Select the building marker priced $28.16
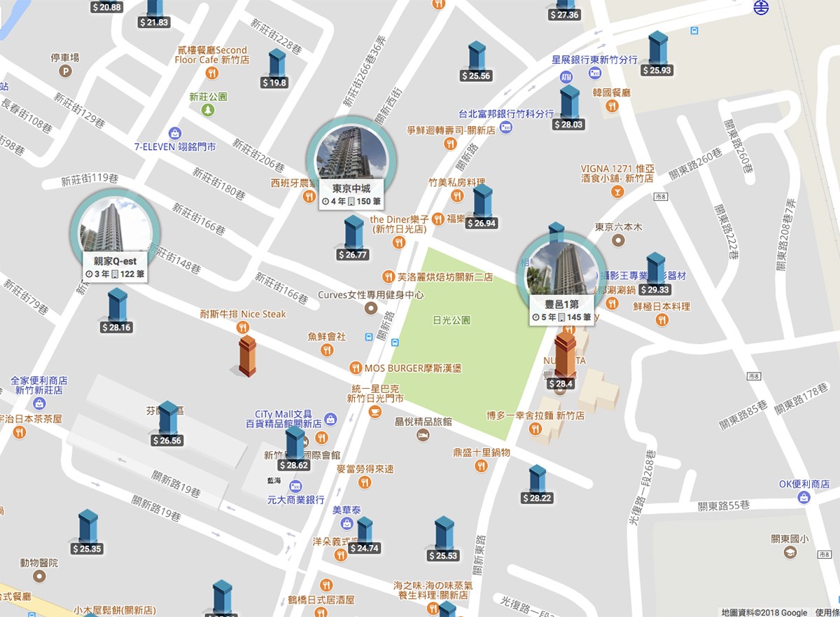This screenshot has width=840, height=617. (116, 310)
